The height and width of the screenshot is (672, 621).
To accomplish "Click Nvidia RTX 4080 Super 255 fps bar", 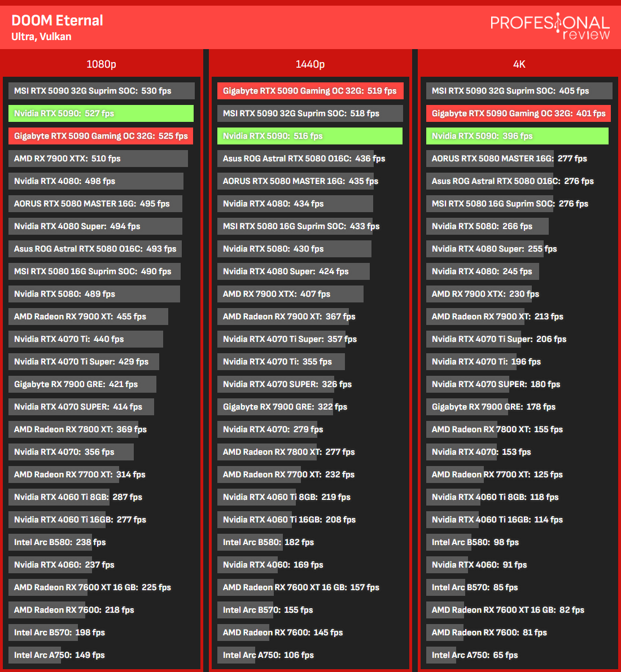I will [485, 249].
